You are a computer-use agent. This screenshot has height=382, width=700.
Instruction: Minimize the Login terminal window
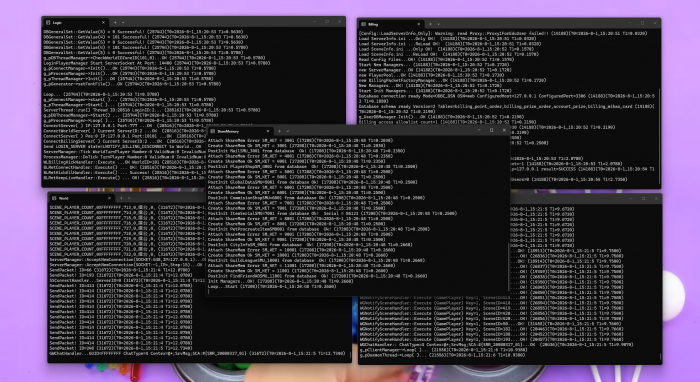point(314,21)
